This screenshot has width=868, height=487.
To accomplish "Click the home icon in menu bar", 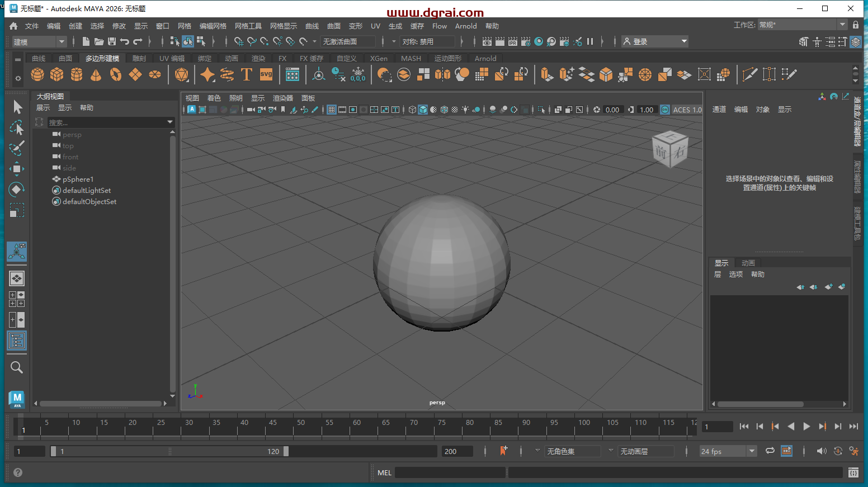I will (13, 26).
